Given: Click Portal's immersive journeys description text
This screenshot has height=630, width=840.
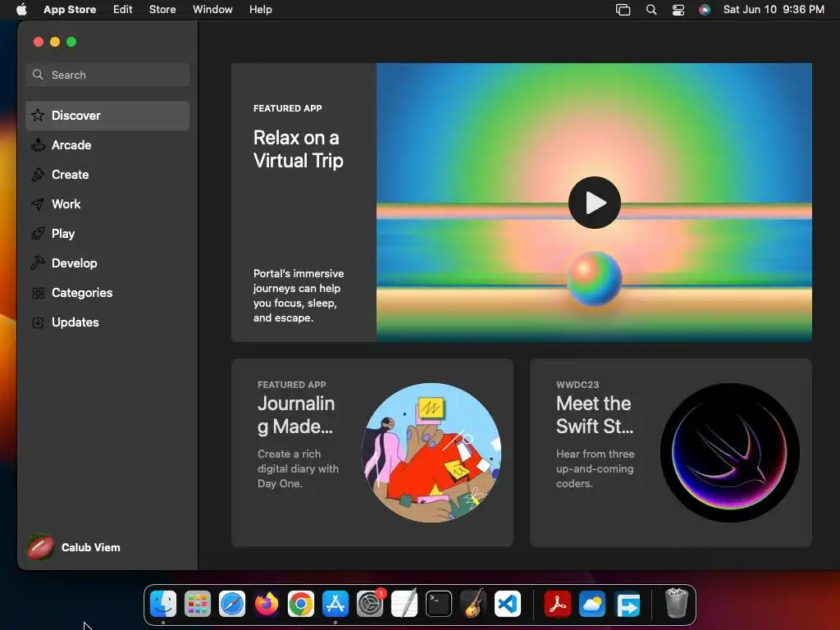Looking at the screenshot, I should (299, 295).
